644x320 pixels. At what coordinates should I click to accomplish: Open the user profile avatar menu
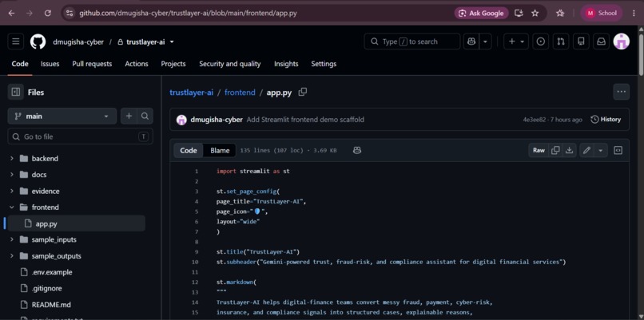click(621, 41)
